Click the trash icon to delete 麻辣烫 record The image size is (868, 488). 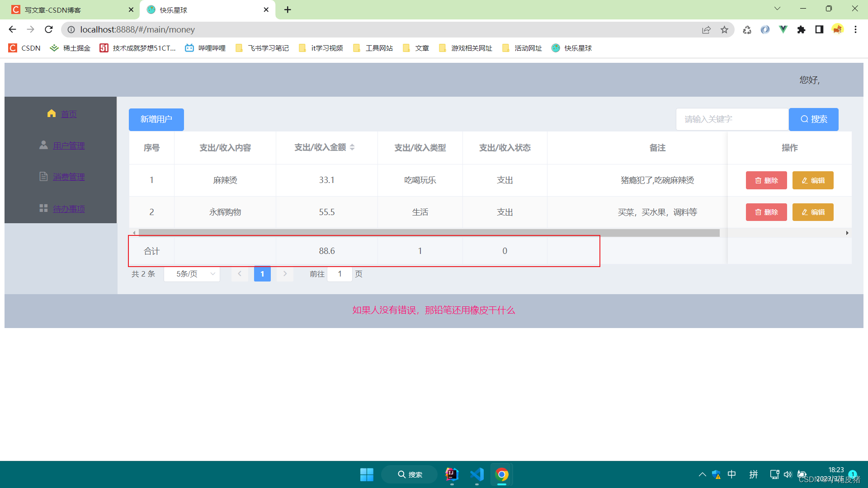point(759,180)
